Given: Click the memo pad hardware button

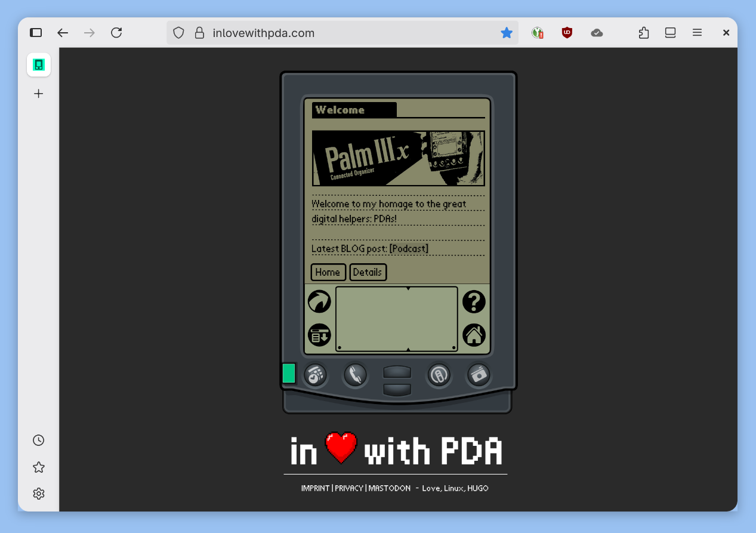Looking at the screenshot, I should click(479, 375).
